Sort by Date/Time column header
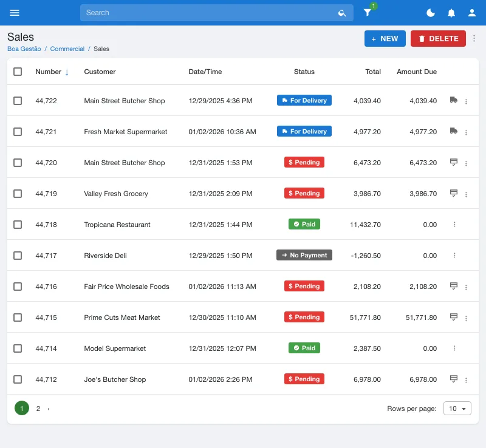486x448 pixels. [x=205, y=72]
